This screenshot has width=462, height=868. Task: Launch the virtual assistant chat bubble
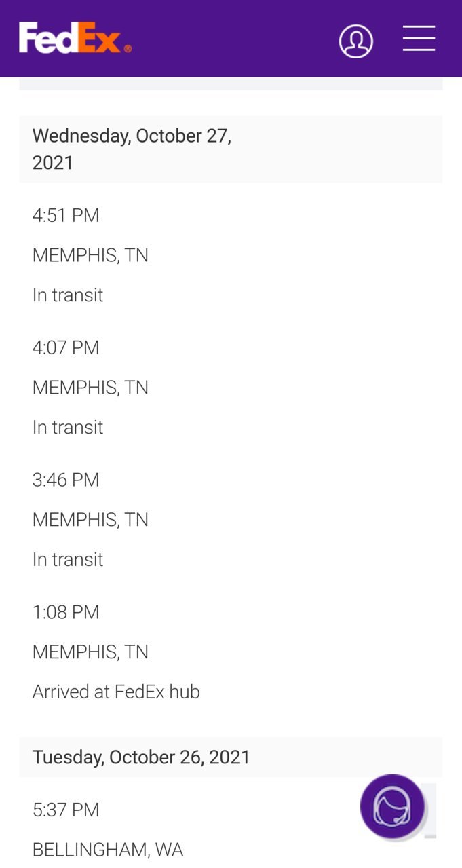click(x=393, y=806)
